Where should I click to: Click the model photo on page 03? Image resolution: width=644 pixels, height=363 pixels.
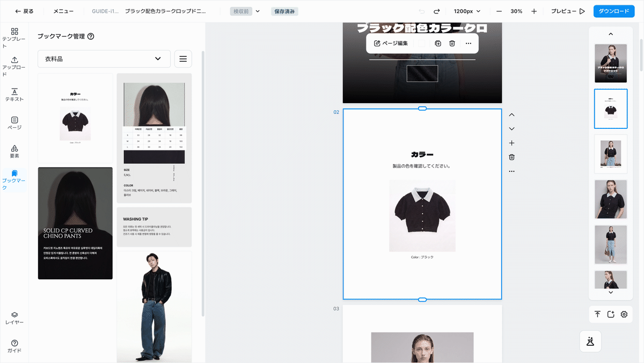pos(422,347)
